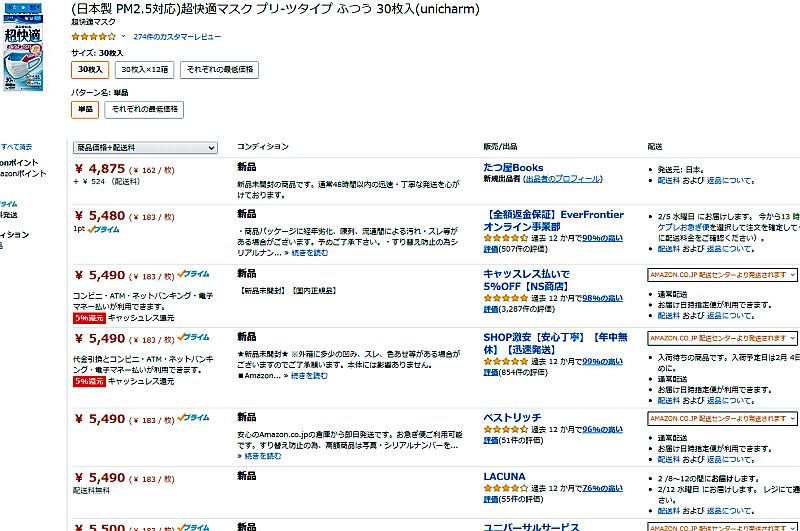Click 配送料 link in SHOP激安 row
This screenshot has height=531, width=800.
[668, 400]
